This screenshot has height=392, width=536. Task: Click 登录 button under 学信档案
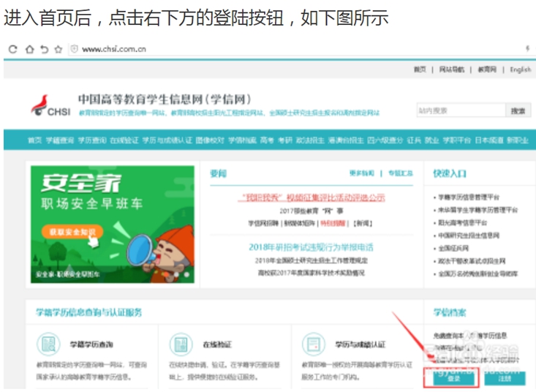click(453, 378)
